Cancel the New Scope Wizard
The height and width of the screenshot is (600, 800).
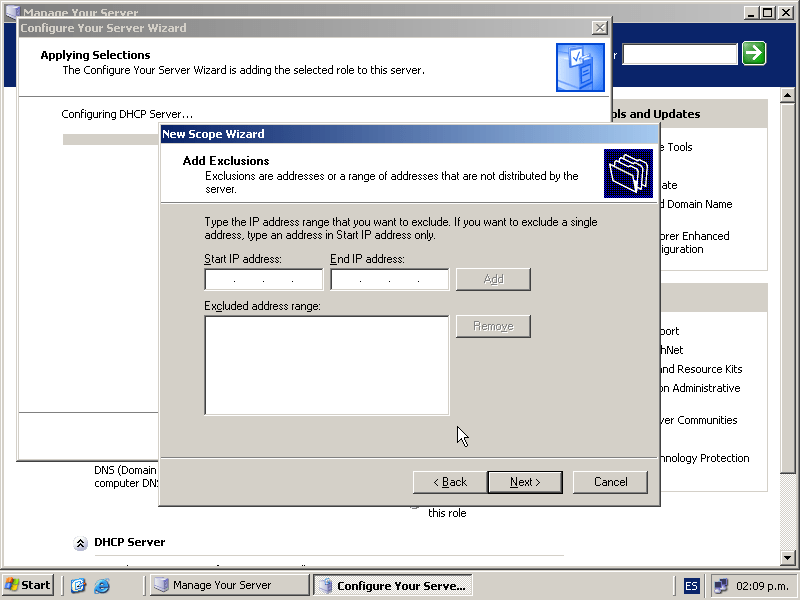(x=610, y=482)
